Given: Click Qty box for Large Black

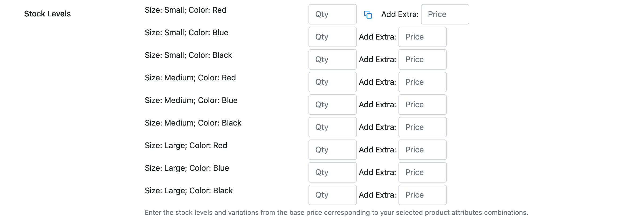Looking at the screenshot, I should tap(332, 195).
